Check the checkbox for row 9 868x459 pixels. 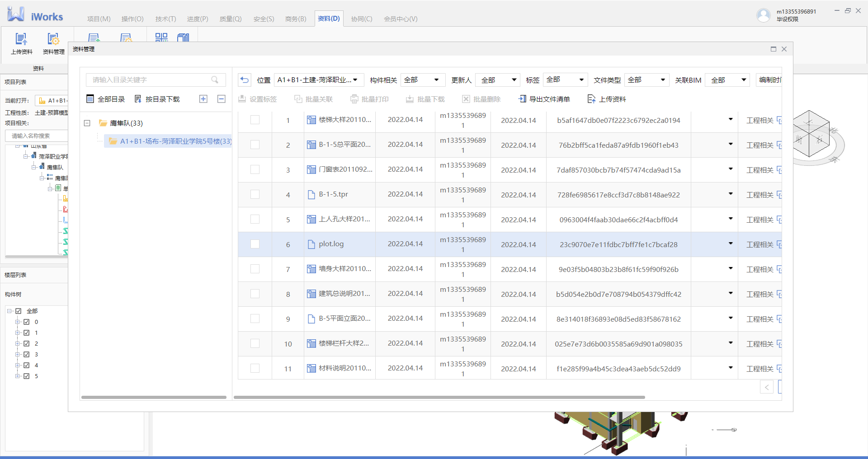coord(255,318)
